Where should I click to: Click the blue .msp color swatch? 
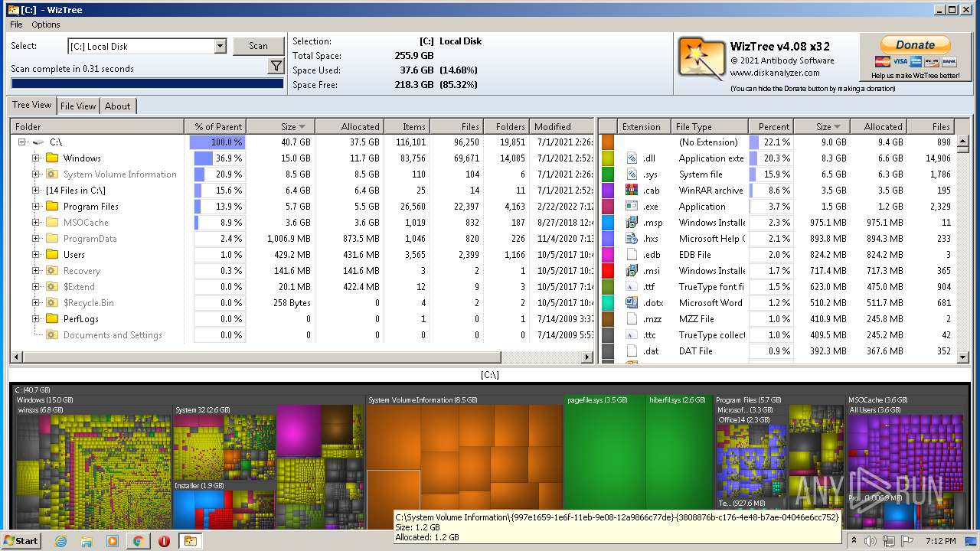coord(608,223)
